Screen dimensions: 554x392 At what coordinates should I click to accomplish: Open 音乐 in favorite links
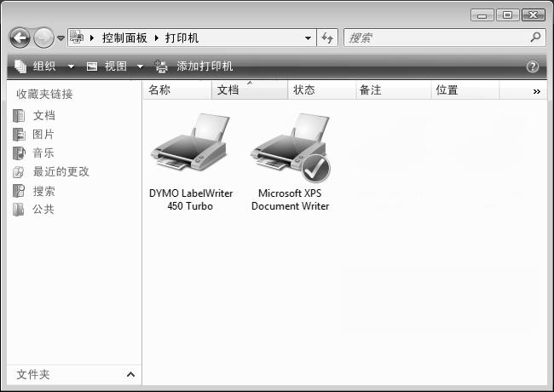point(43,153)
